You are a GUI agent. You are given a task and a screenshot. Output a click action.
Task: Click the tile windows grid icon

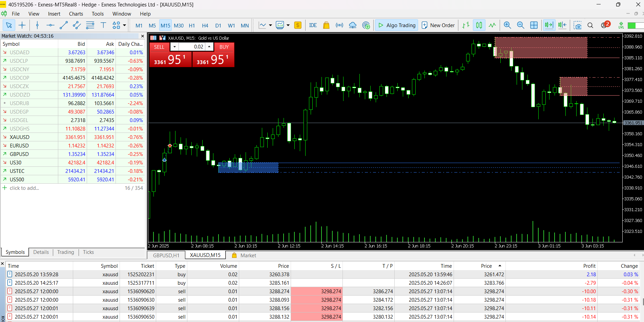[534, 25]
